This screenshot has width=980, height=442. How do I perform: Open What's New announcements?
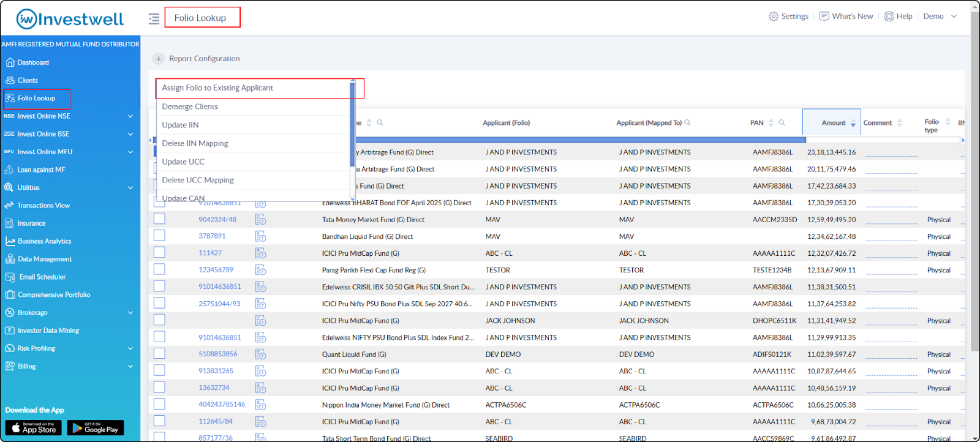(846, 17)
